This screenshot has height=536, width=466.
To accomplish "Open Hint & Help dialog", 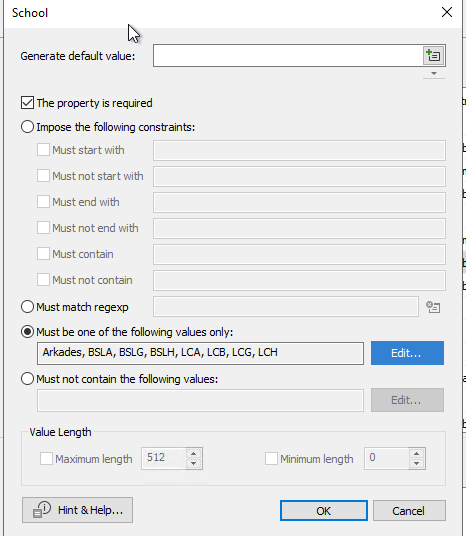I will 78,510.
